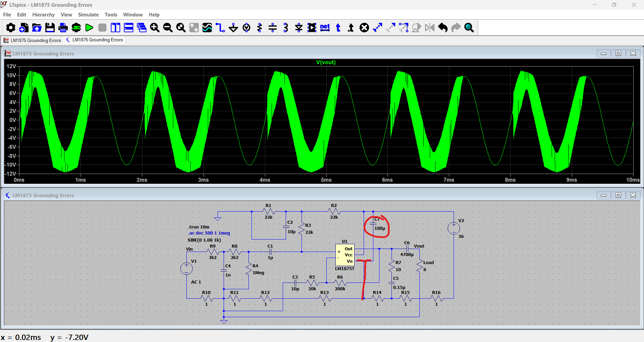The height and width of the screenshot is (342, 644).
Task: Click the 12V vertical axis label
Action: tap(11, 66)
